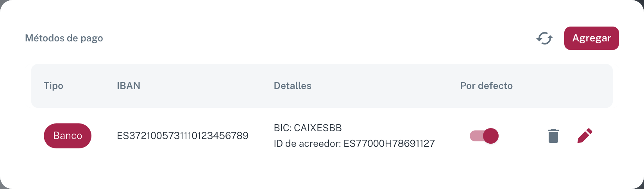Click the Detalles column header
The image size is (644, 189).
(293, 86)
